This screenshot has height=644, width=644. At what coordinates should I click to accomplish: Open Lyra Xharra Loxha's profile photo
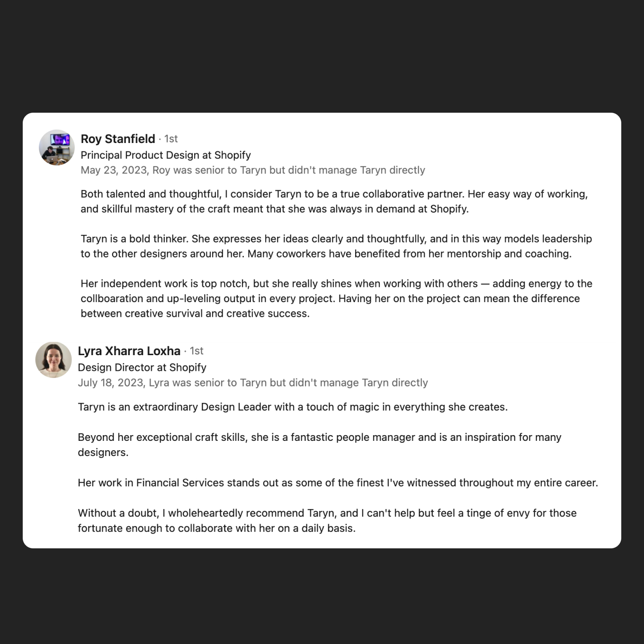point(54,360)
